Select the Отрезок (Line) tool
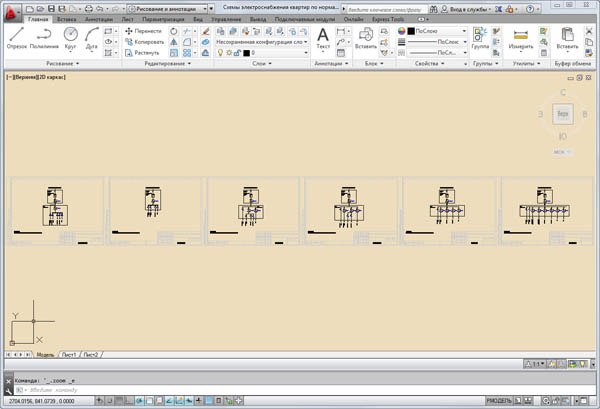600x409 pixels. [16, 36]
